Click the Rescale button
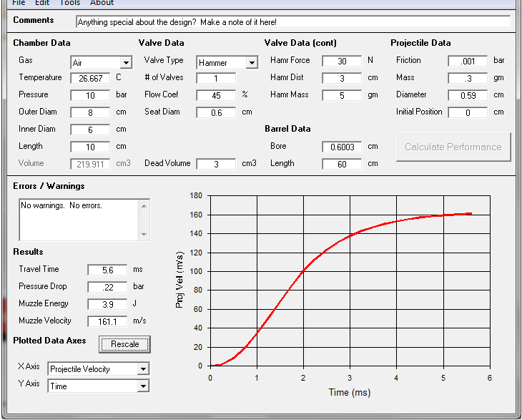522x420 pixels. click(124, 344)
